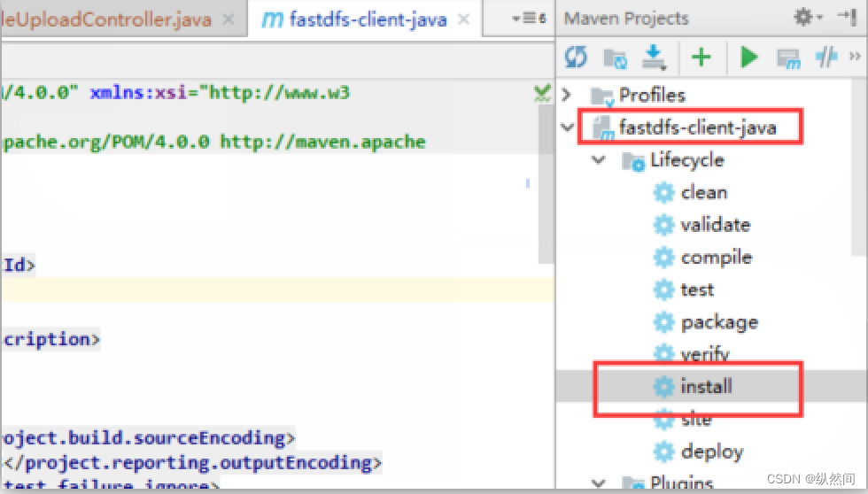Screen dimensions: 868x494
Task: Click the maven.apache URL text
Action: pyautogui.click(x=322, y=142)
